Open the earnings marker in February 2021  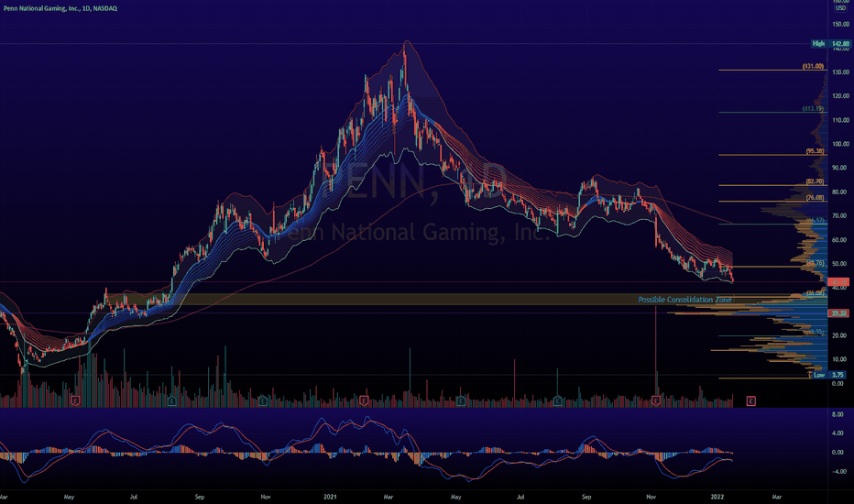[x=364, y=401]
